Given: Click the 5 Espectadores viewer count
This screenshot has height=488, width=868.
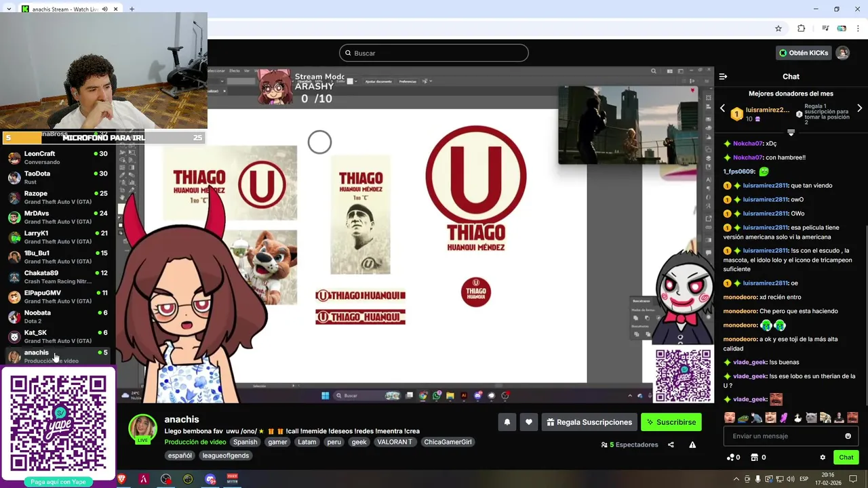Looking at the screenshot, I should (629, 445).
